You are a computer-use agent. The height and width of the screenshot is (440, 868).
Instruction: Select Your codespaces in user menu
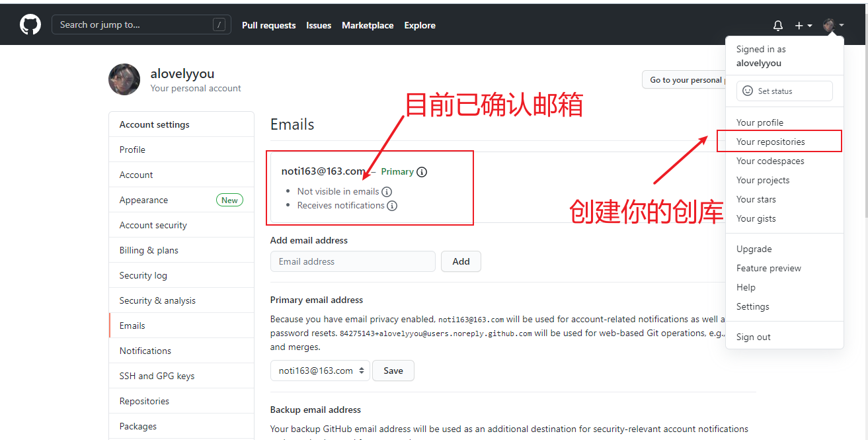pyautogui.click(x=785, y=161)
